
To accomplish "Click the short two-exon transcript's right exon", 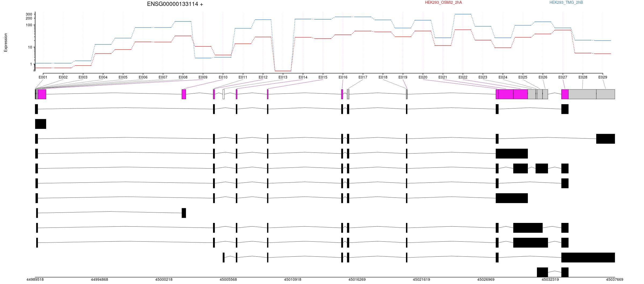I will click(x=184, y=213).
